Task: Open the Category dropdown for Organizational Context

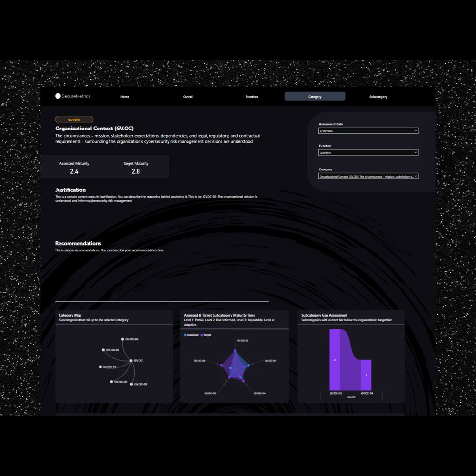Action: 368,176
